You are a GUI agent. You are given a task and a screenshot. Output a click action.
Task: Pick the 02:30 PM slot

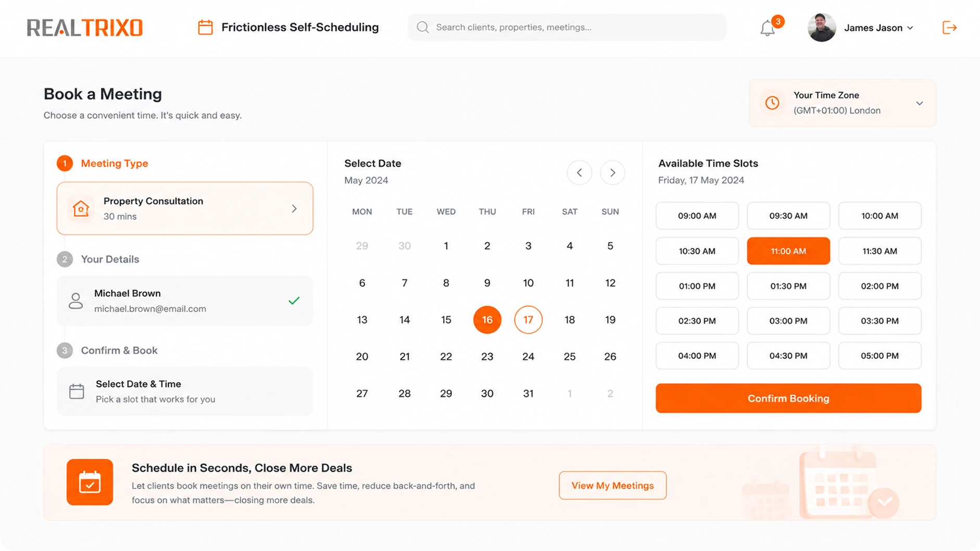pyautogui.click(x=697, y=321)
